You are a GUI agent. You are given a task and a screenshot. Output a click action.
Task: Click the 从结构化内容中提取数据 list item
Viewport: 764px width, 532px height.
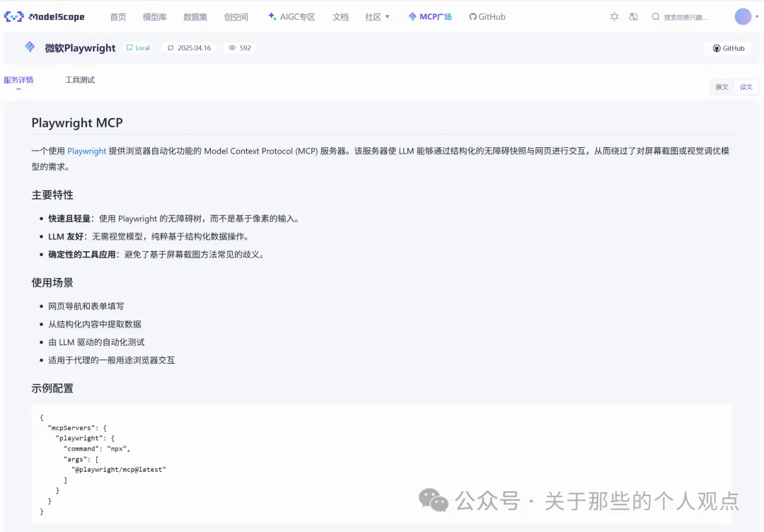(95, 324)
